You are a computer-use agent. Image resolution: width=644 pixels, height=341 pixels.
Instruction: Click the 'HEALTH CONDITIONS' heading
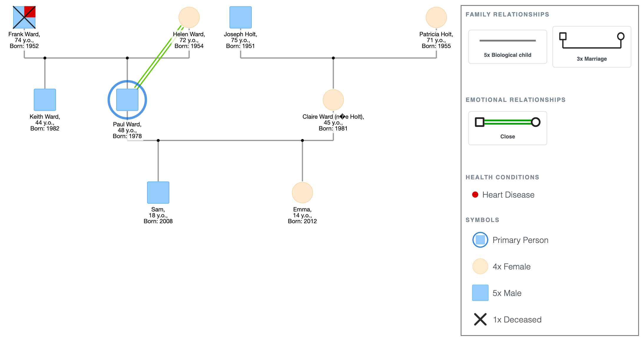pyautogui.click(x=502, y=177)
